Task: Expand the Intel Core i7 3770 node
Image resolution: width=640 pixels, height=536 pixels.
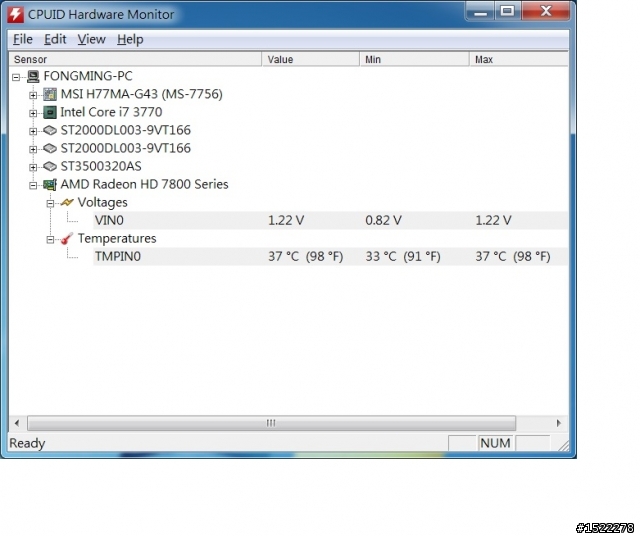Action: [x=33, y=113]
